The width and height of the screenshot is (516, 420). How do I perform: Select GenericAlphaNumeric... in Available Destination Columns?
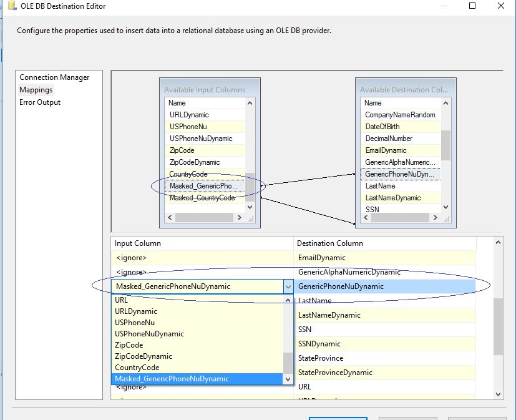point(401,162)
